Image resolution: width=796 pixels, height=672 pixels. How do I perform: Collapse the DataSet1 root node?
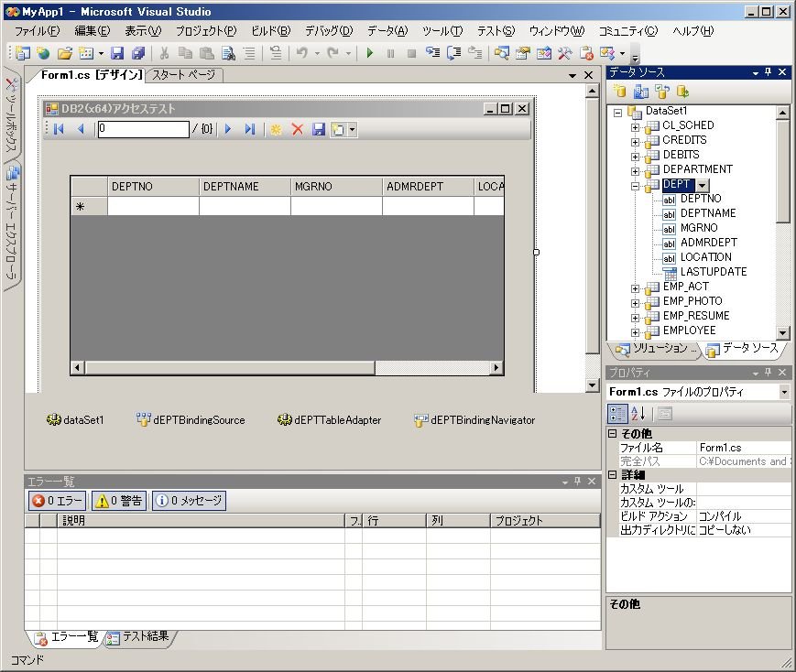tap(617, 113)
